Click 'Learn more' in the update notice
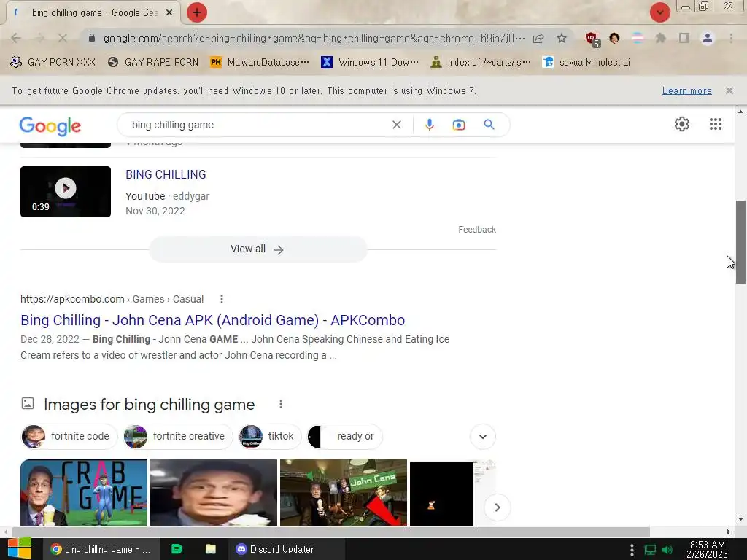The height and width of the screenshot is (560, 747). 687,90
